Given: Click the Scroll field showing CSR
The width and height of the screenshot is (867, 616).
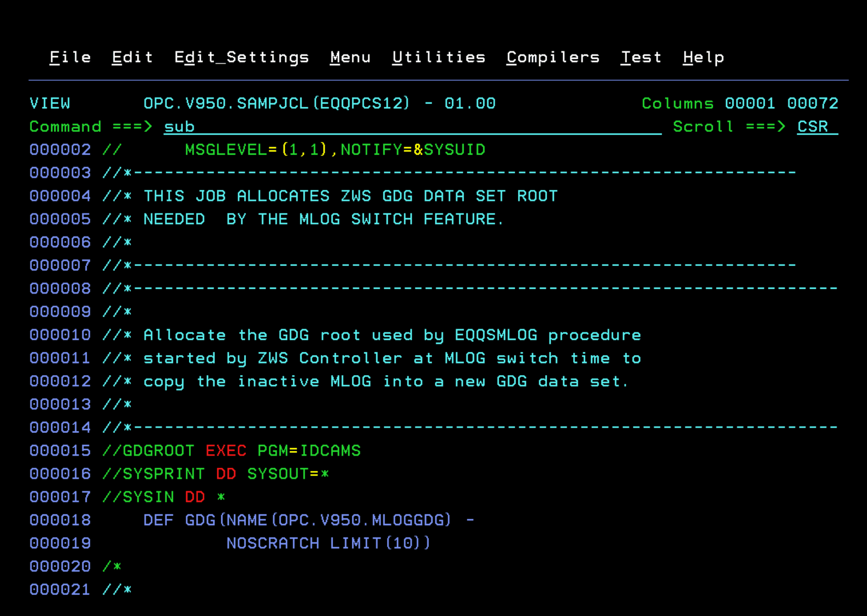Looking at the screenshot, I should pyautogui.click(x=813, y=126).
